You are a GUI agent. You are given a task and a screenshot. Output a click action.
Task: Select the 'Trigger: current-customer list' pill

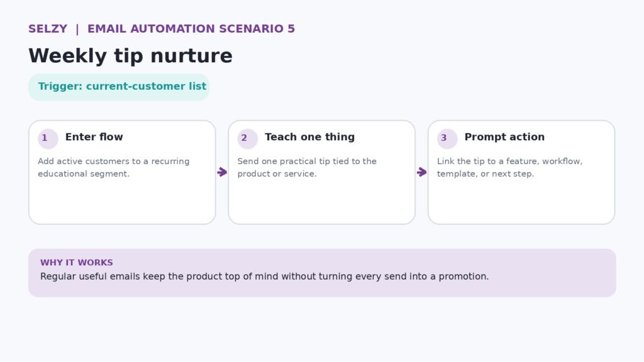click(119, 87)
